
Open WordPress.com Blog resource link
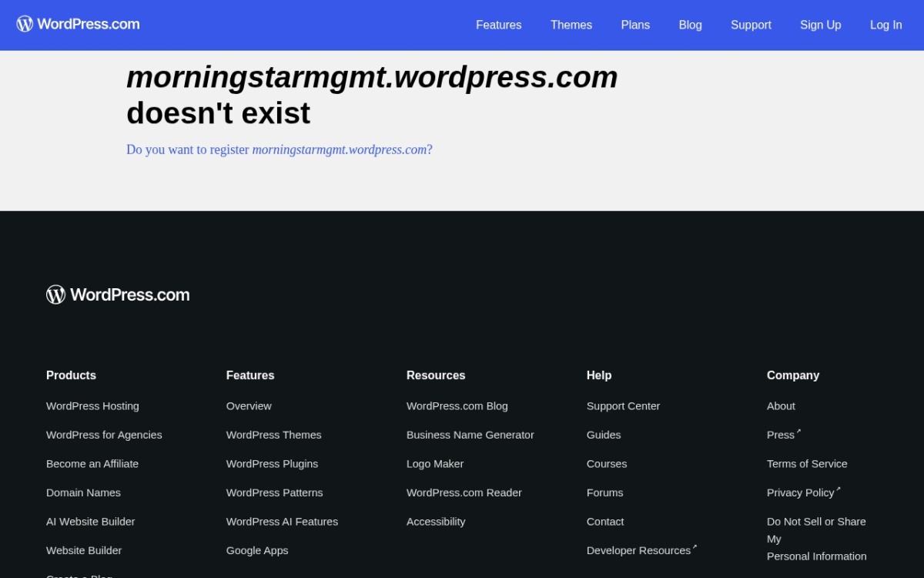coord(457,406)
